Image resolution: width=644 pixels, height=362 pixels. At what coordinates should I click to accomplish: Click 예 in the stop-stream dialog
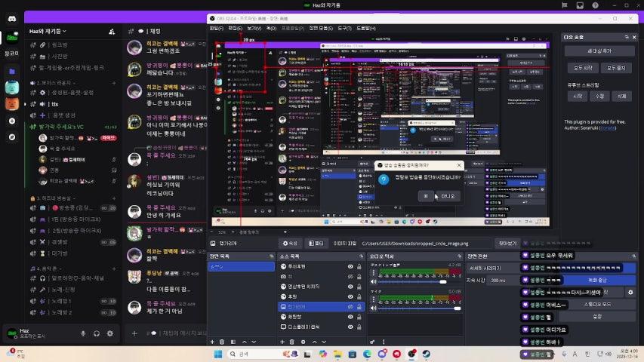pyautogui.click(x=426, y=195)
